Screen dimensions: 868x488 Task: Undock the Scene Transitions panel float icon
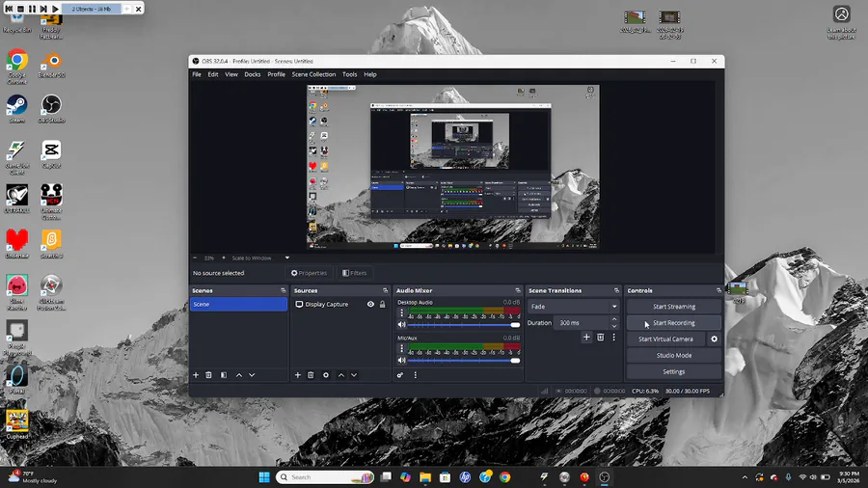tap(616, 290)
